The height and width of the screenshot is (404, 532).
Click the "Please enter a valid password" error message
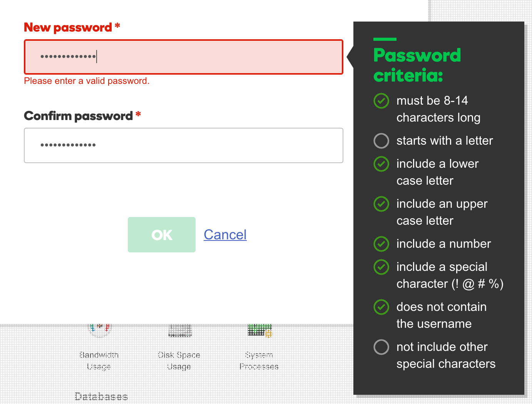point(87,81)
